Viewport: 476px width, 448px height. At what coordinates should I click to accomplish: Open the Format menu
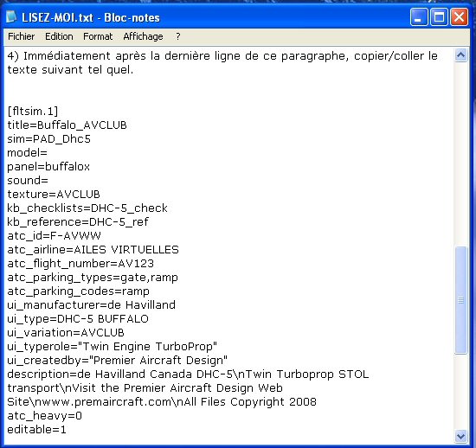(x=98, y=36)
